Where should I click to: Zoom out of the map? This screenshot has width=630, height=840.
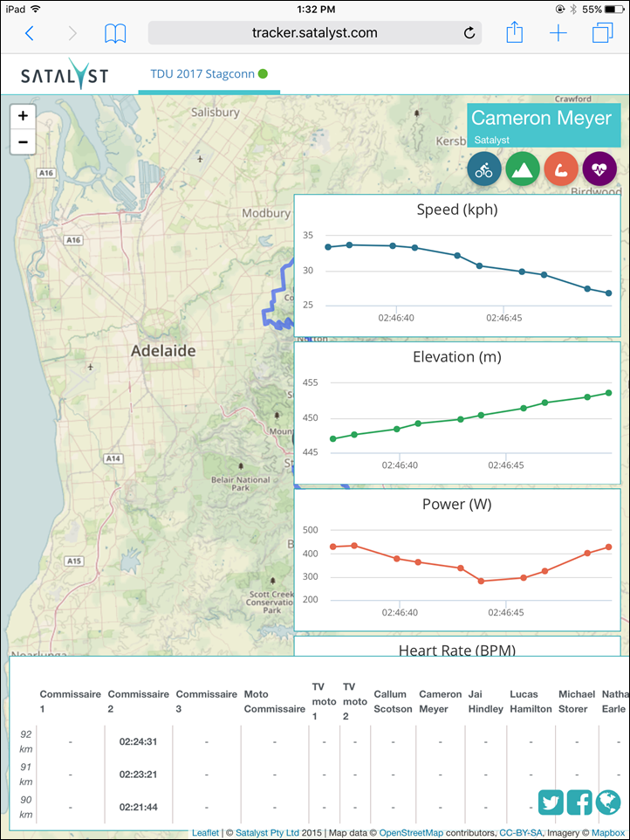[23, 141]
